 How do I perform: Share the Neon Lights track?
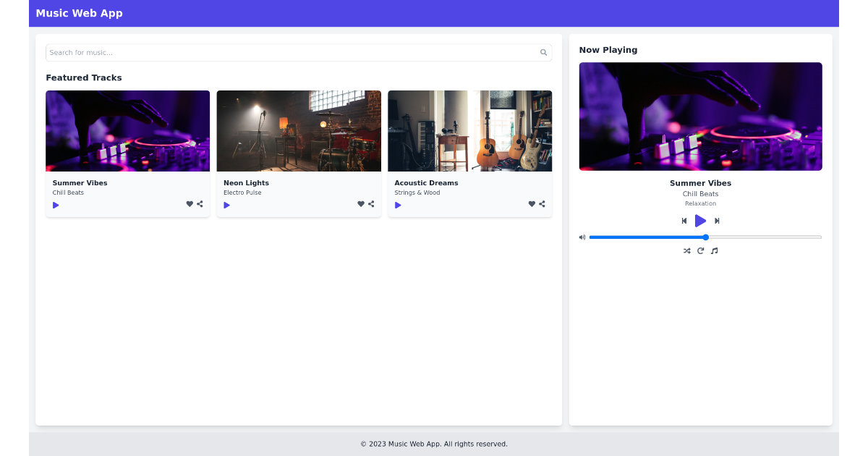click(370, 204)
